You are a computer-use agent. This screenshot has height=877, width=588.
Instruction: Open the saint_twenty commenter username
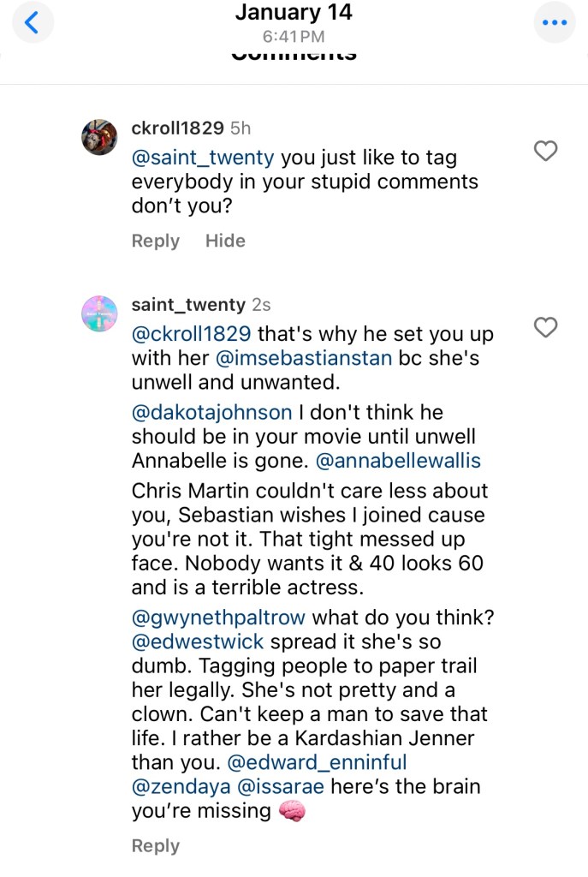(188, 305)
